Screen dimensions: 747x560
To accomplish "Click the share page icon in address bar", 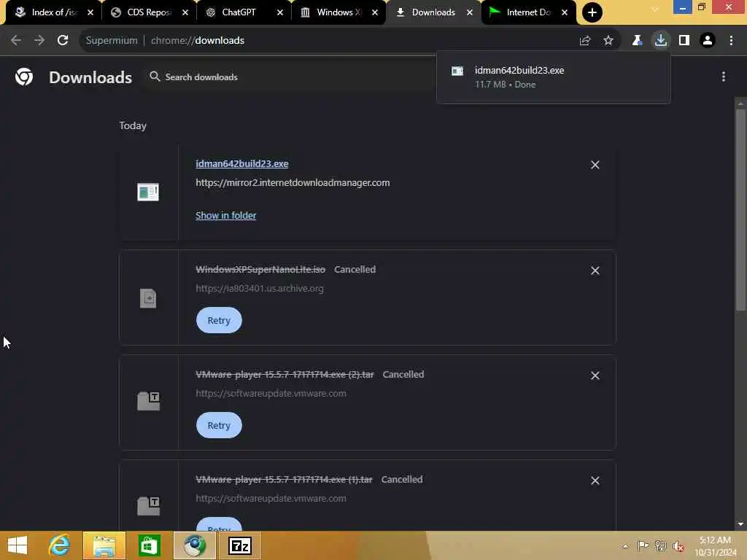I will pyautogui.click(x=585, y=41).
